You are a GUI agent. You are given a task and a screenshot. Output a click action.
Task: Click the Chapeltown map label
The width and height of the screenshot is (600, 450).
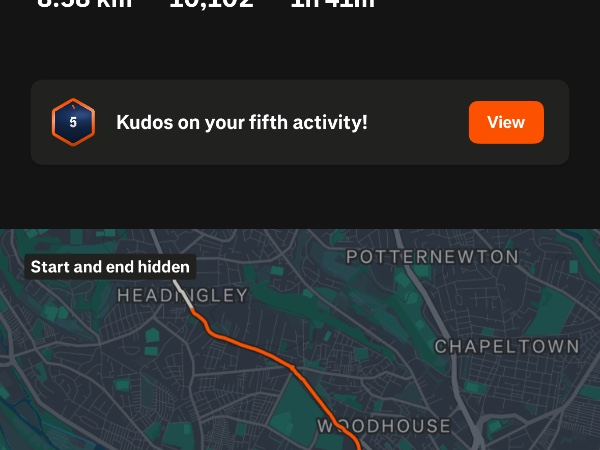(506, 346)
